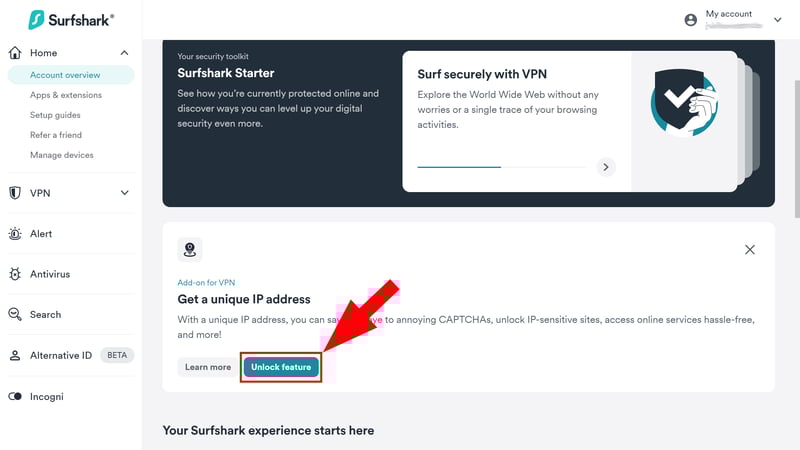Open Apps & extensions menu item
The width and height of the screenshot is (800, 450).
point(66,95)
